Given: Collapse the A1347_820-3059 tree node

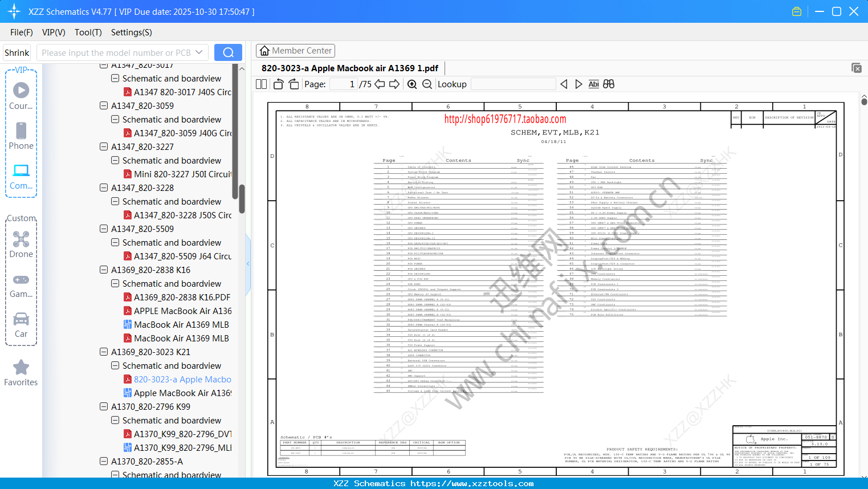Looking at the screenshot, I should (104, 105).
